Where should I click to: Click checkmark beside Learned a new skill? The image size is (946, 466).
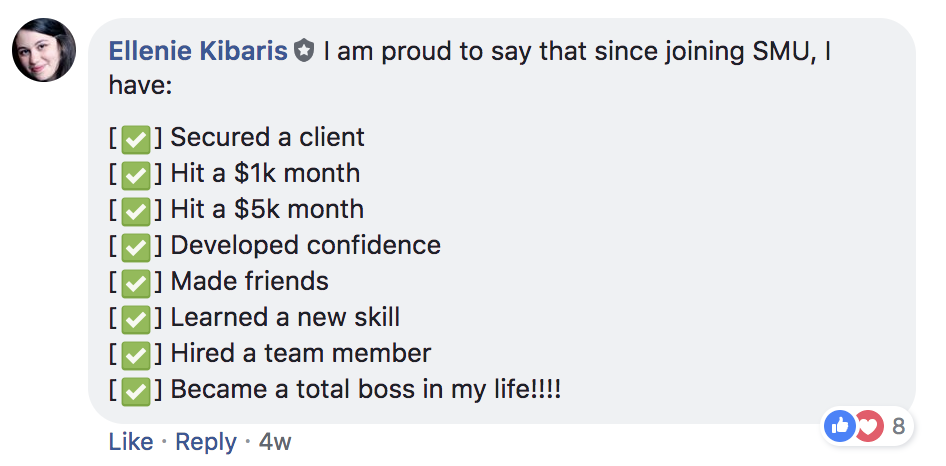135,319
